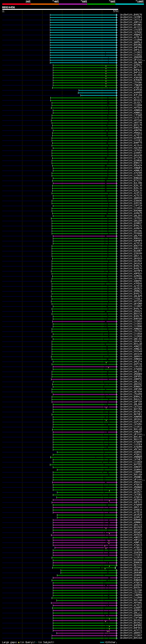Image resolution: width=146 pixels, height=644 pixels.
Task: Click label UniRef100_Q39857
Action: [x=131, y=153]
